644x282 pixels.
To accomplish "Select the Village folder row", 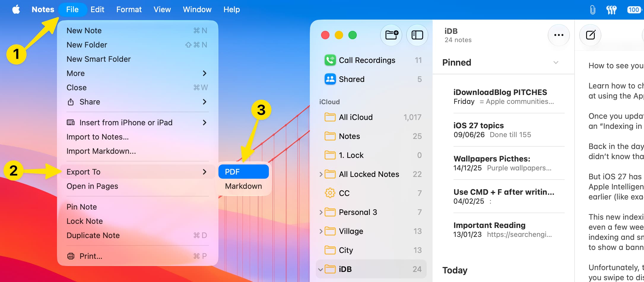I will (x=371, y=231).
